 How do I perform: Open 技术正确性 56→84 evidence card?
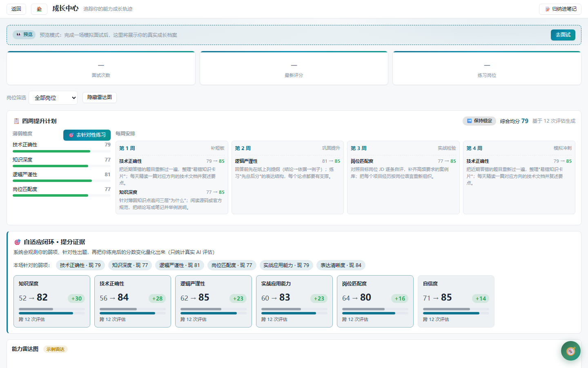tap(133, 301)
